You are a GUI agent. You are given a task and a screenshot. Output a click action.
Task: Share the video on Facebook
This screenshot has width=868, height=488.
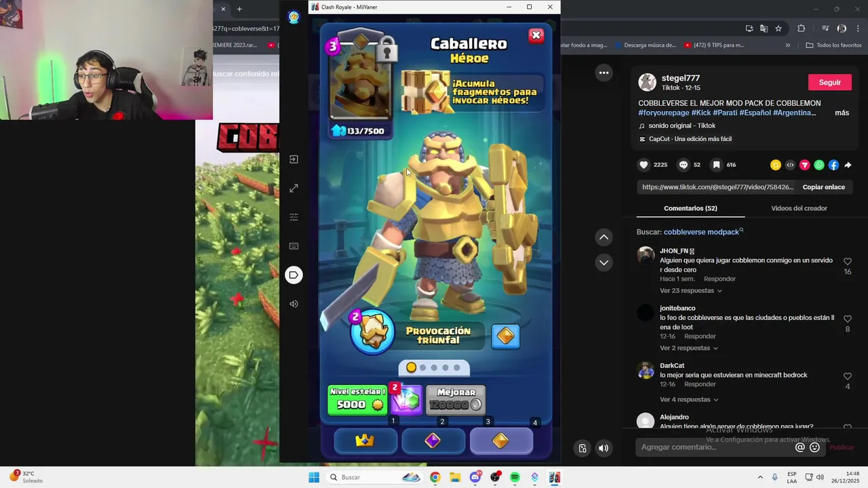(833, 165)
